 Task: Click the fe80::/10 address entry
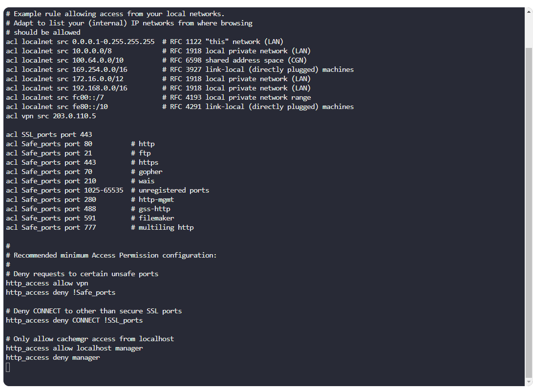coord(90,107)
